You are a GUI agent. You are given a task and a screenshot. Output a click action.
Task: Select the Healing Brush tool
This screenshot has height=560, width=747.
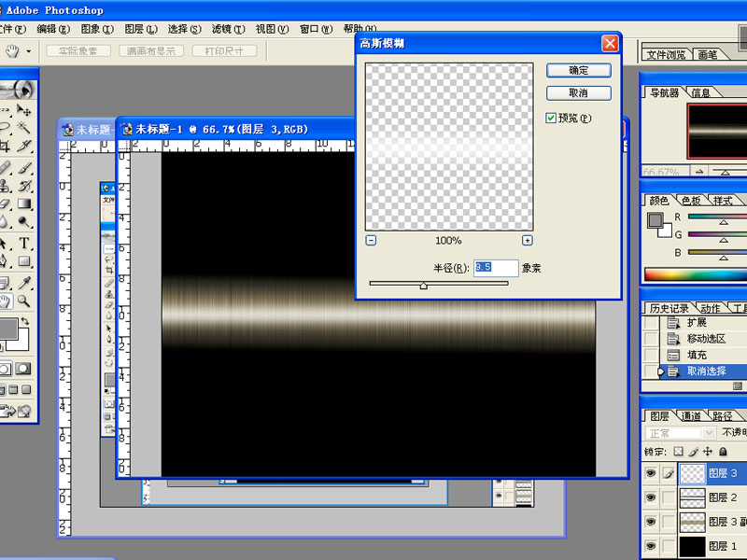(5, 168)
